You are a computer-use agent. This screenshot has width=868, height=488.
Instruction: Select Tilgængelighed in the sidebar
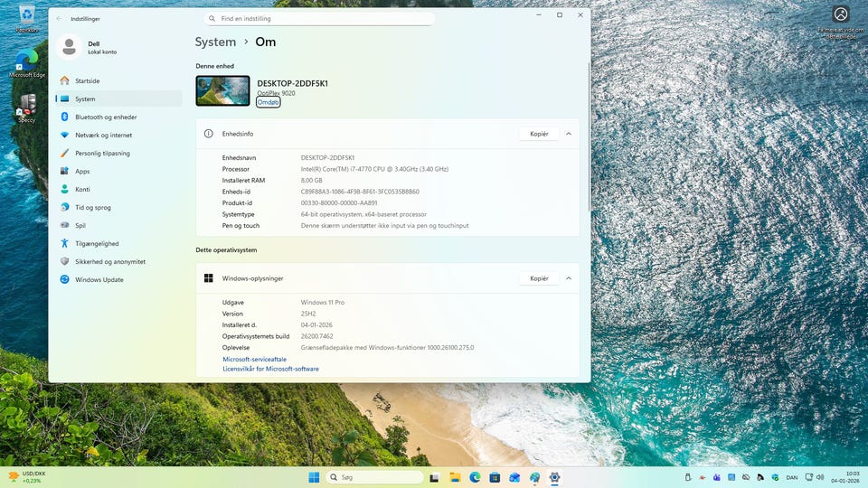coord(96,244)
